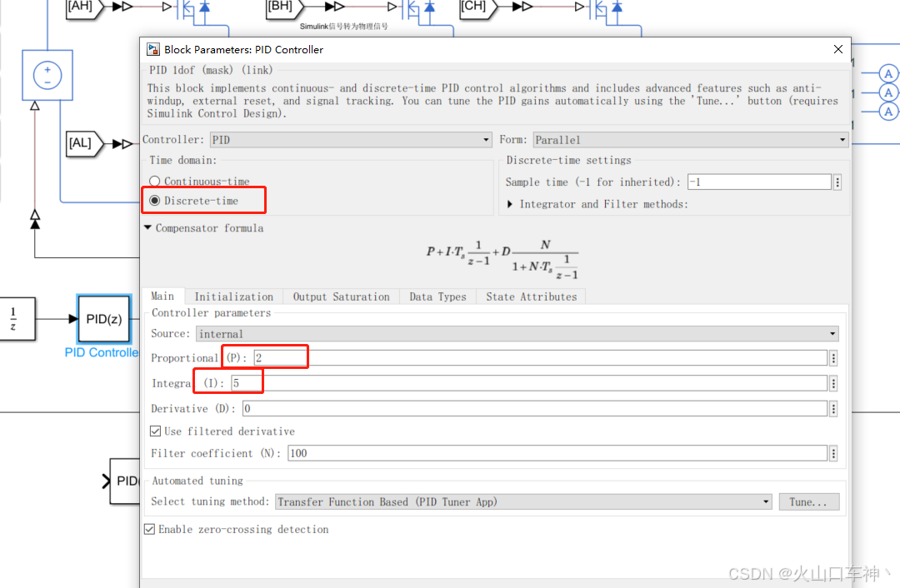Image resolution: width=900 pixels, height=588 pixels.
Task: Open options menu beside Integral field
Action: (833, 383)
